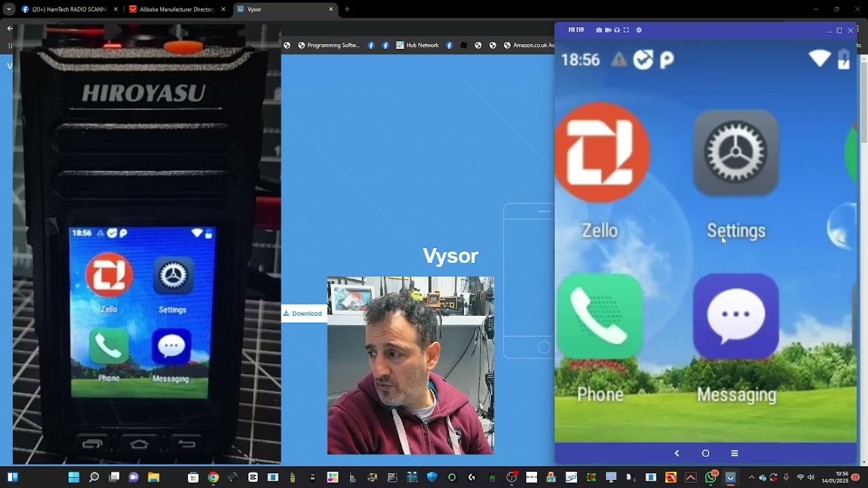The height and width of the screenshot is (488, 868).
Task: Go back using browser back arrow
Action: [x=9, y=28]
